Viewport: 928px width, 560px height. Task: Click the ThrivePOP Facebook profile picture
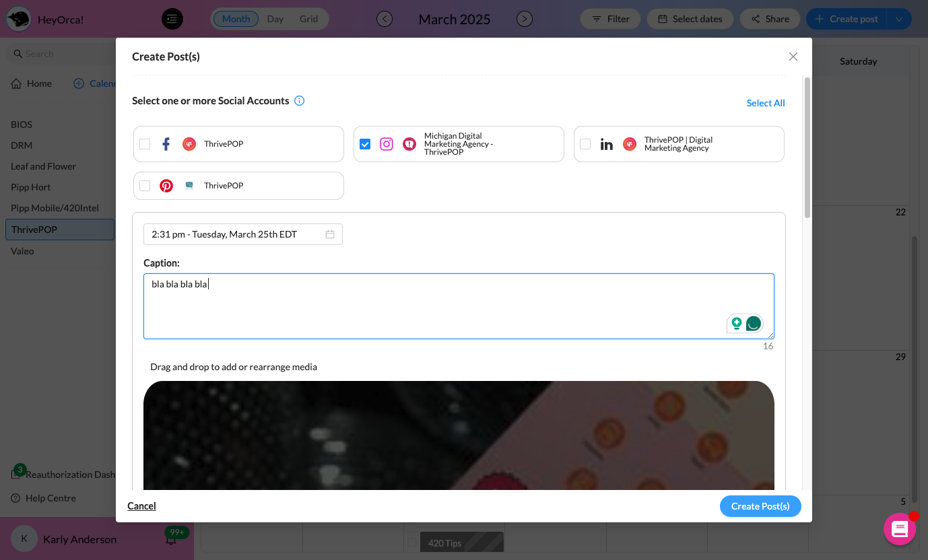tap(189, 144)
